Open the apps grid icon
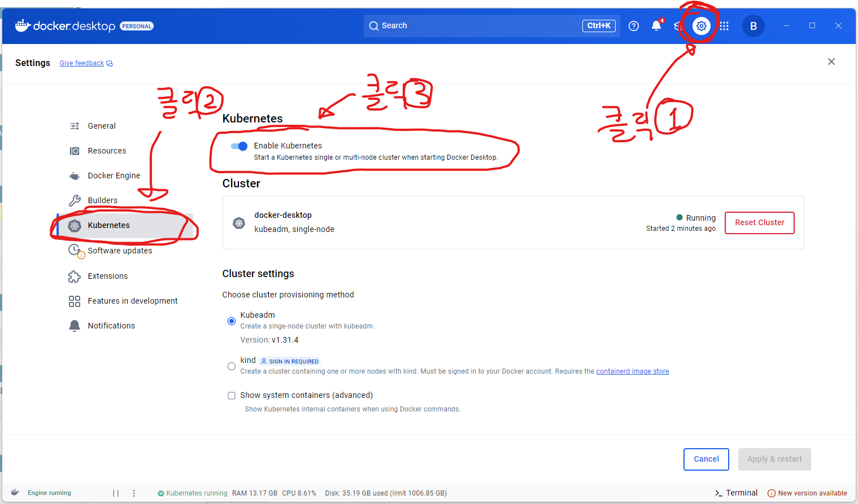858x504 pixels. click(724, 26)
